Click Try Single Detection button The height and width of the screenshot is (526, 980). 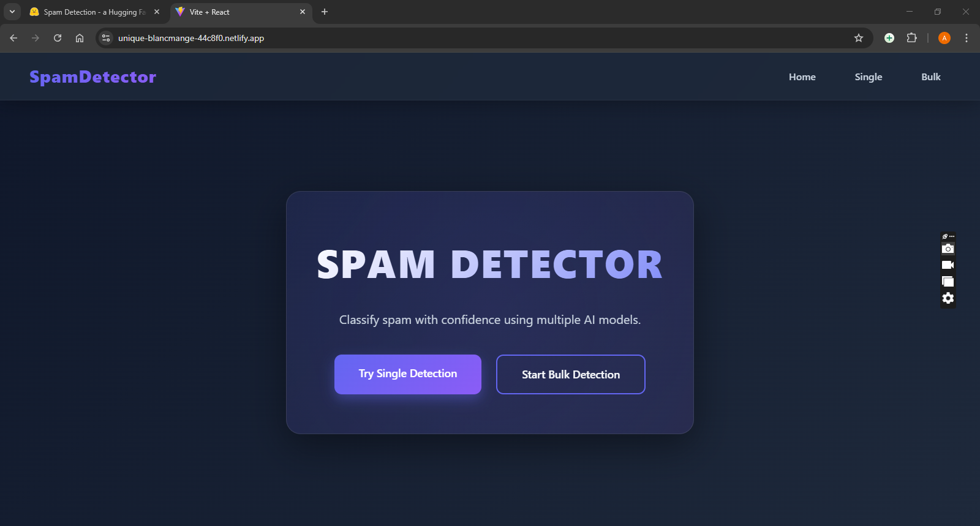(x=408, y=374)
